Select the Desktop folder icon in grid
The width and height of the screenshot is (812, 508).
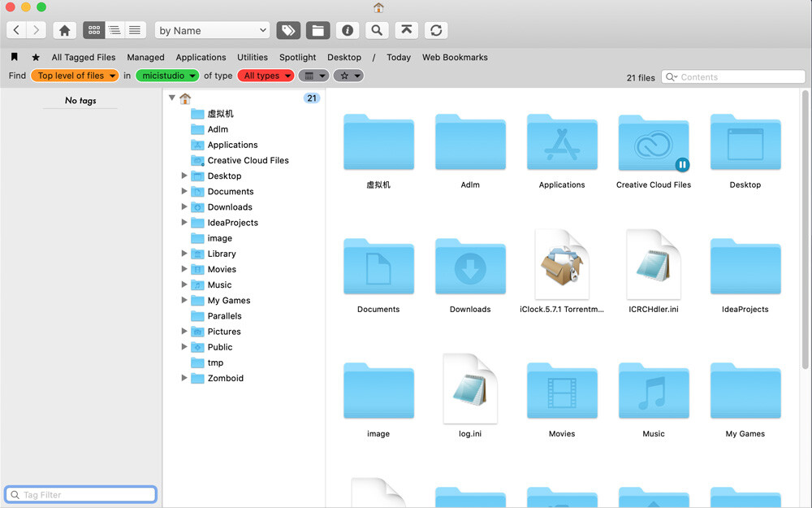(745, 142)
